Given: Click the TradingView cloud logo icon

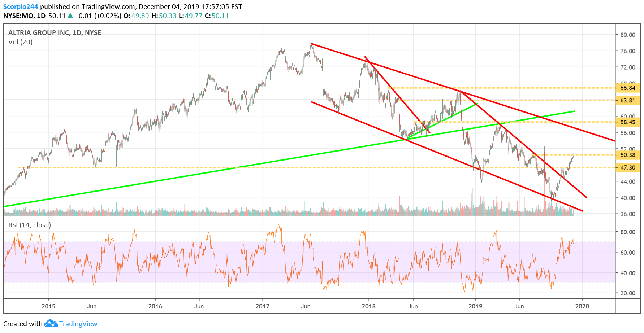Looking at the screenshot, I should [51, 323].
